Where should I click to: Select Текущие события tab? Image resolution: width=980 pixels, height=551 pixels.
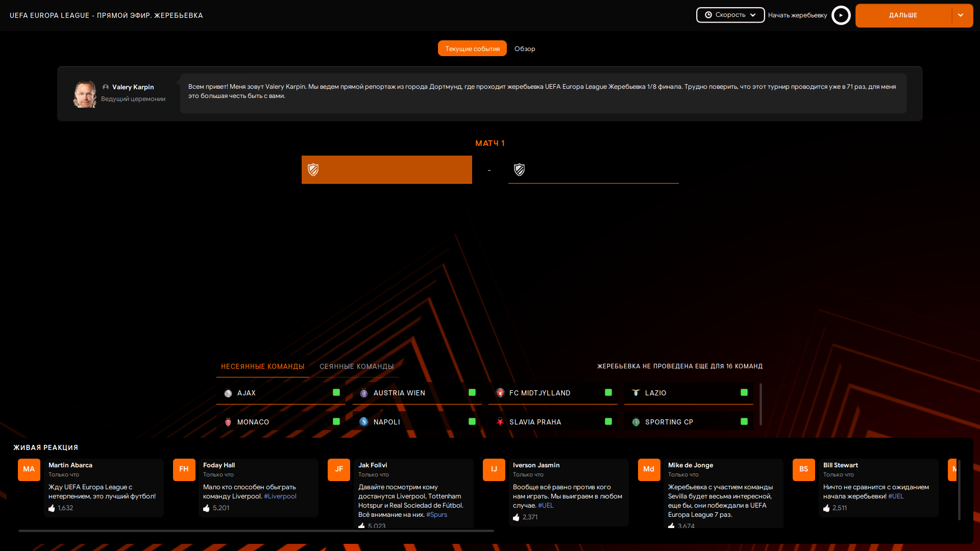(x=472, y=49)
